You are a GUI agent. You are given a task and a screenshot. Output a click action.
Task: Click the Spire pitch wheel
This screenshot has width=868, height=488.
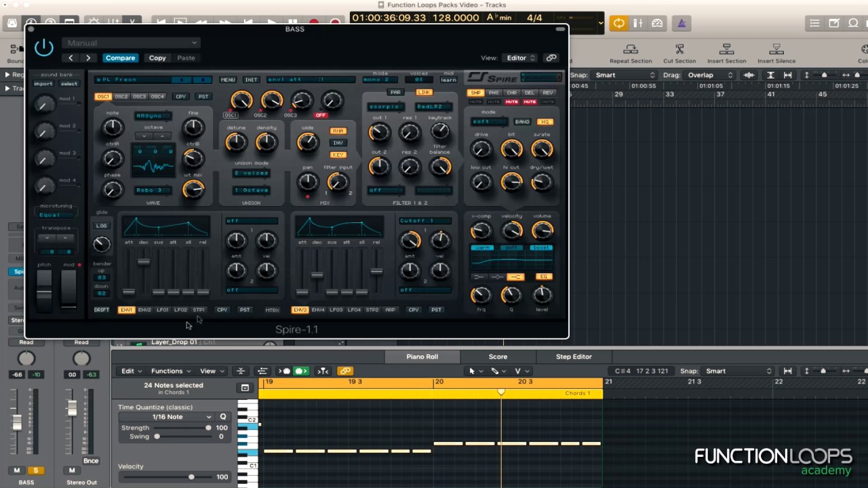point(44,290)
